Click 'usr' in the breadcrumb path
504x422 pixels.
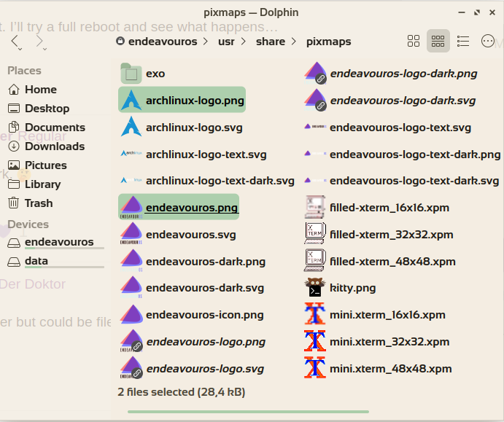226,42
